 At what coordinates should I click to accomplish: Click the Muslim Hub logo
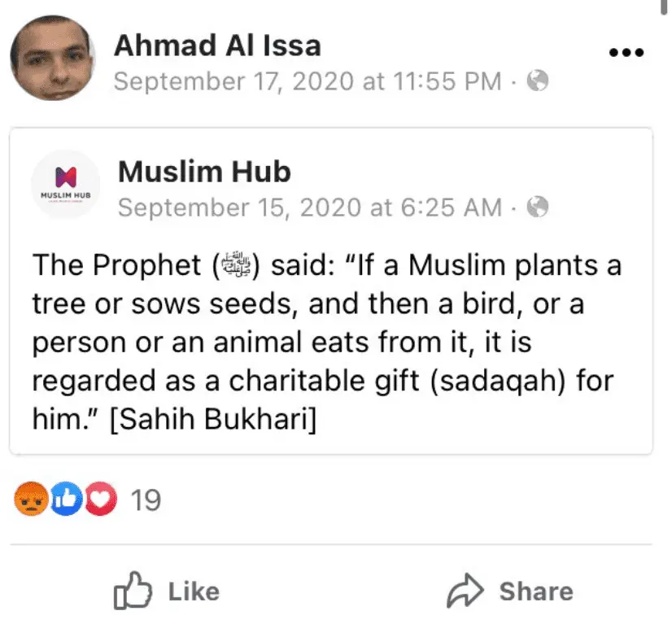(x=65, y=185)
